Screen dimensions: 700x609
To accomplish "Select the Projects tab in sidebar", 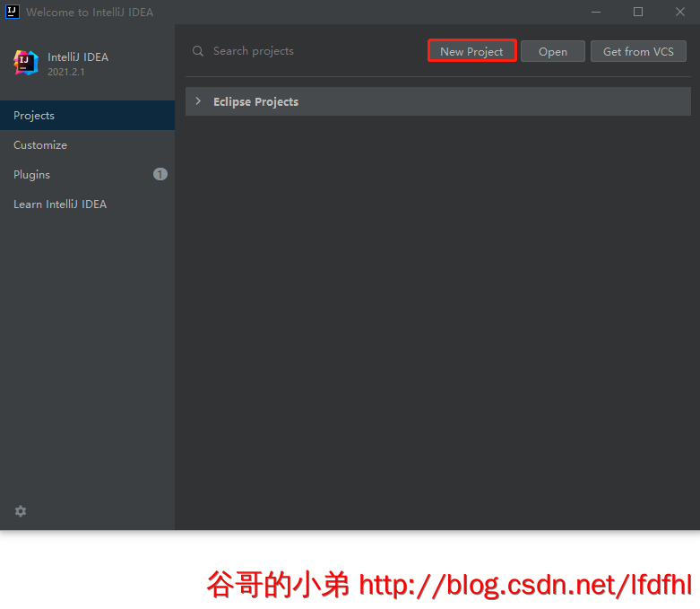I will [x=88, y=116].
